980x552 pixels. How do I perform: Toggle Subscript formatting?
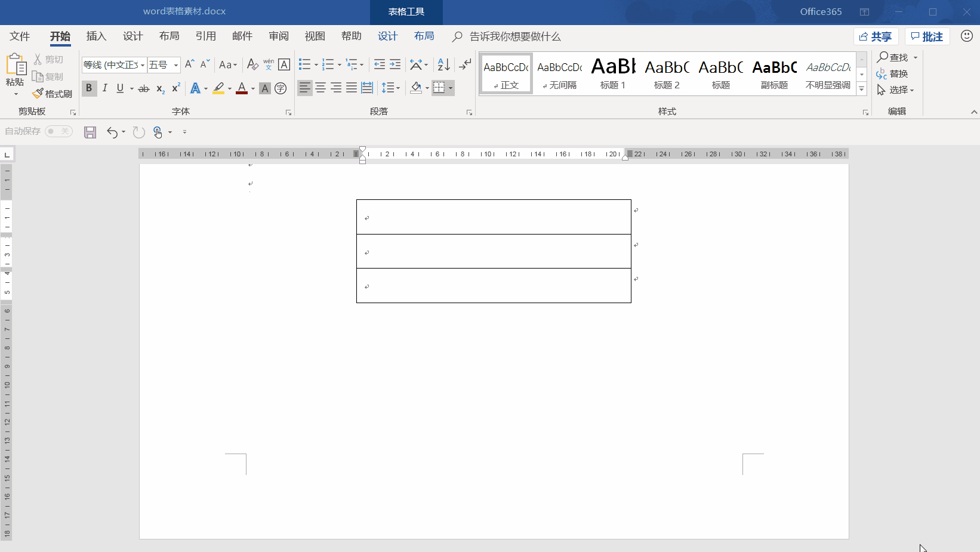160,88
